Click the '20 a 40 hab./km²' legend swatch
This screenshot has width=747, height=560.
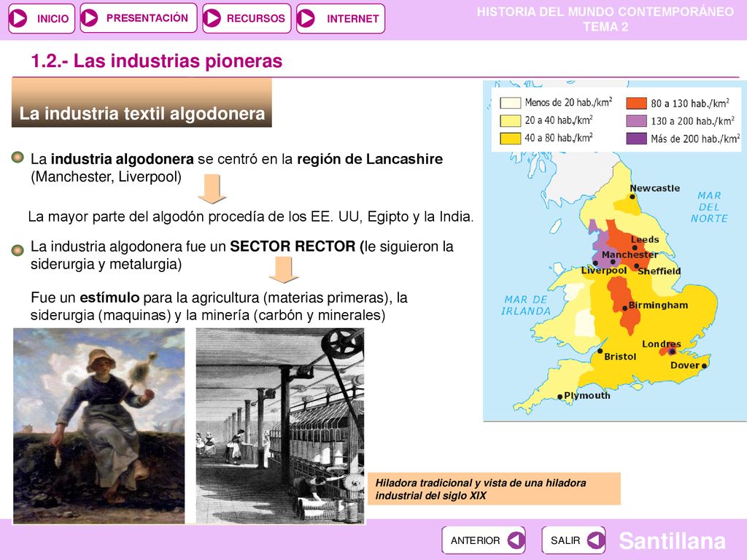[x=510, y=120]
